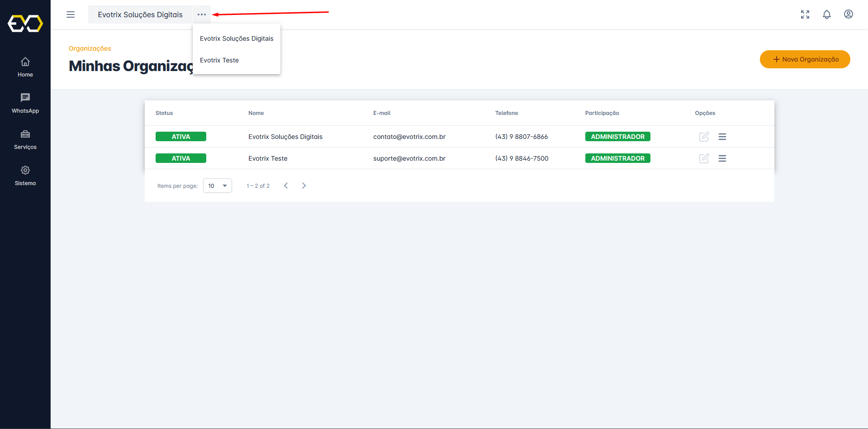Open options menu for Evotrix Teste row

(722, 158)
